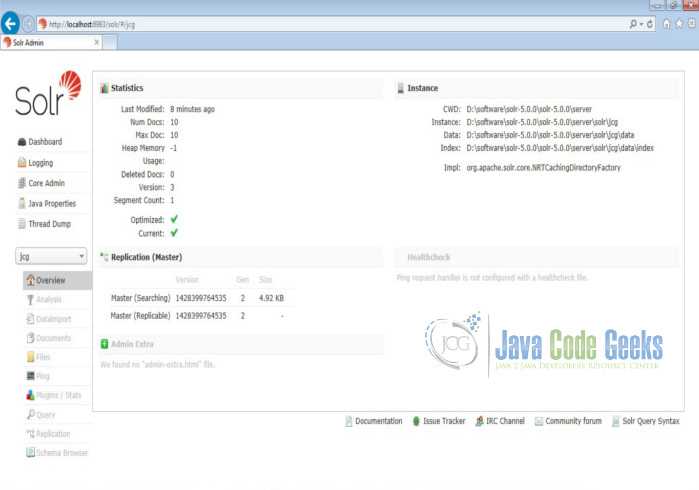Open the Logging menu item
Image resolution: width=699 pixels, height=490 pixels.
click(x=41, y=163)
